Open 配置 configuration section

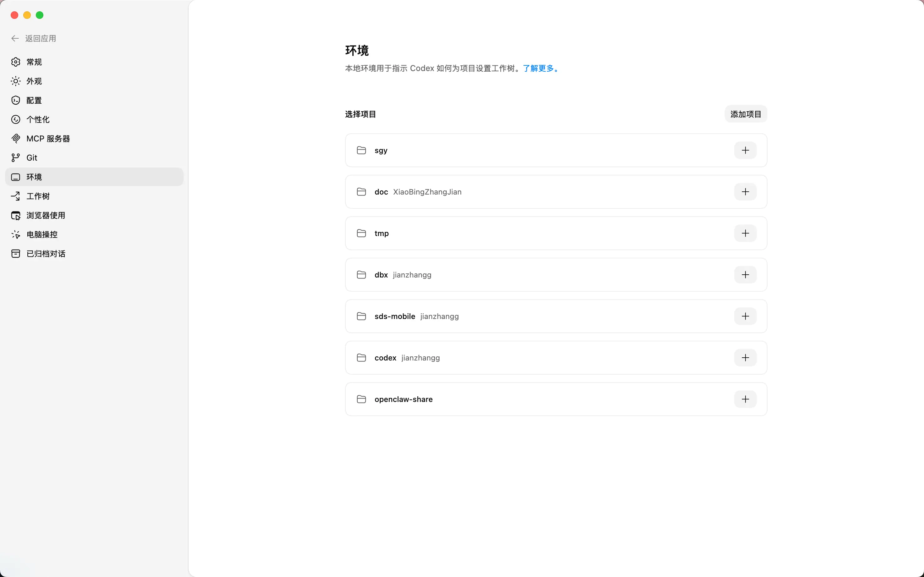pyautogui.click(x=34, y=100)
